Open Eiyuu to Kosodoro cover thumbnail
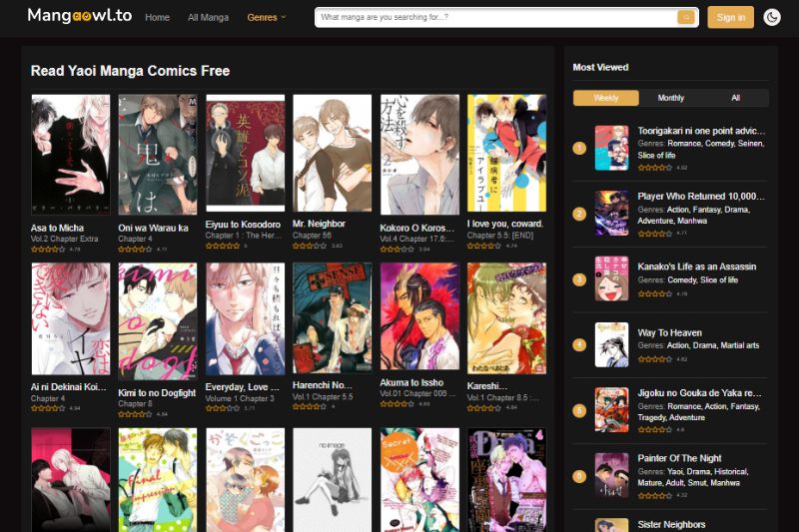This screenshot has height=532, width=799. (245, 153)
